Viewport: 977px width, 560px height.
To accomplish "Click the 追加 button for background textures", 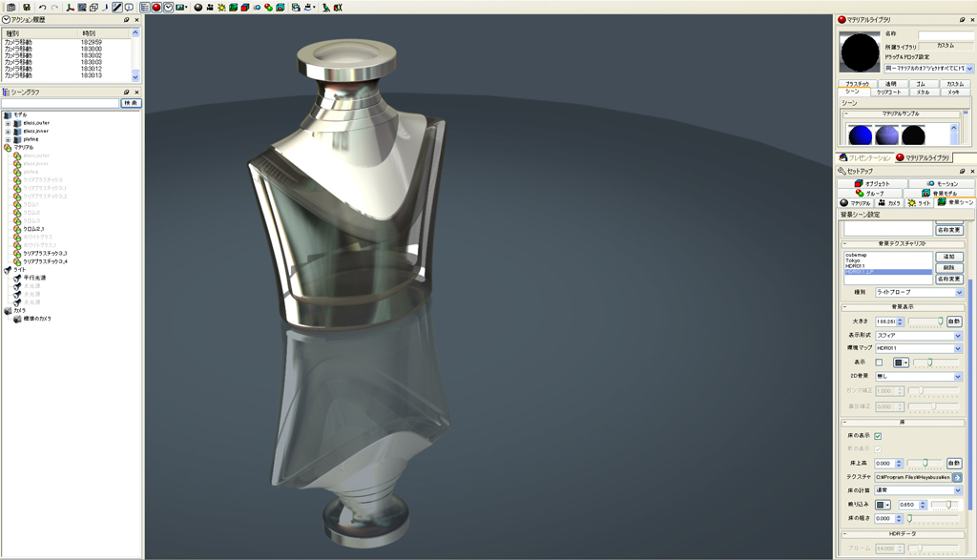I will (x=948, y=257).
